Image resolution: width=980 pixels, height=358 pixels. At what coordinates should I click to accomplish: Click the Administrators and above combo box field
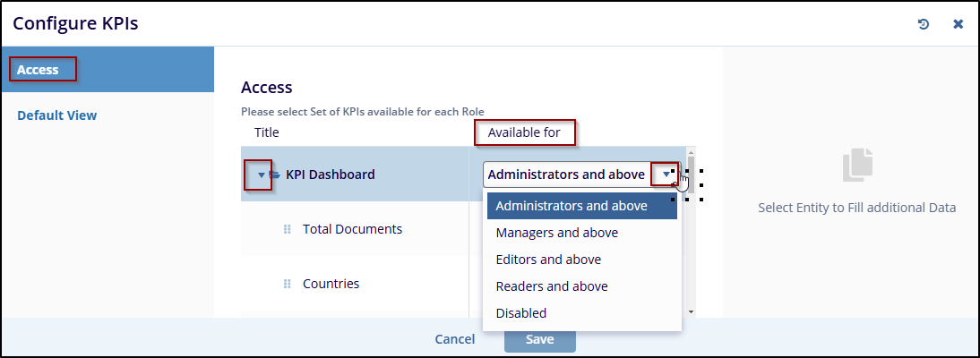click(x=566, y=175)
